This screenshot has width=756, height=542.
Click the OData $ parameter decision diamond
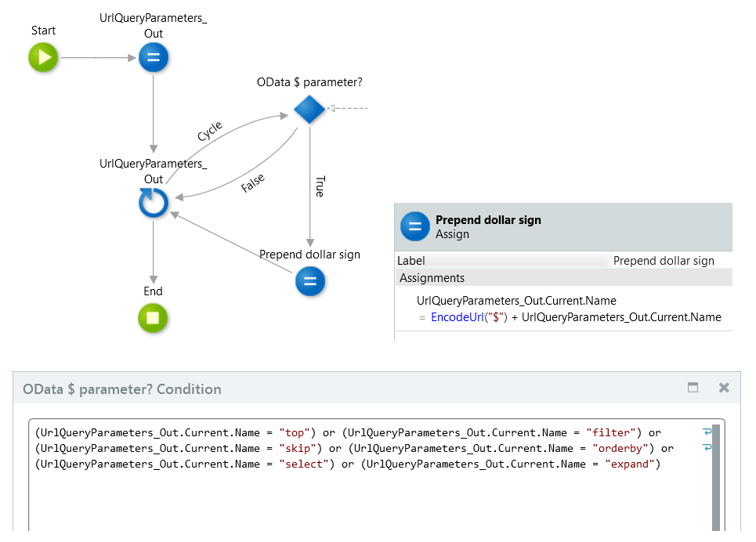click(x=309, y=109)
